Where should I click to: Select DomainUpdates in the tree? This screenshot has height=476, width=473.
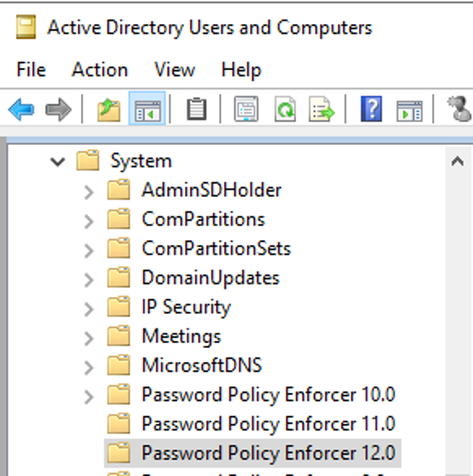[x=210, y=278]
